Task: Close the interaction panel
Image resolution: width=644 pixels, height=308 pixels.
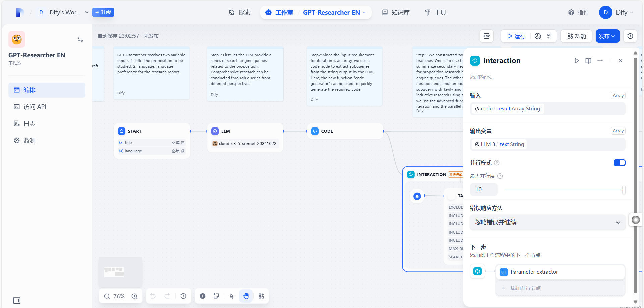Action: [x=621, y=61]
